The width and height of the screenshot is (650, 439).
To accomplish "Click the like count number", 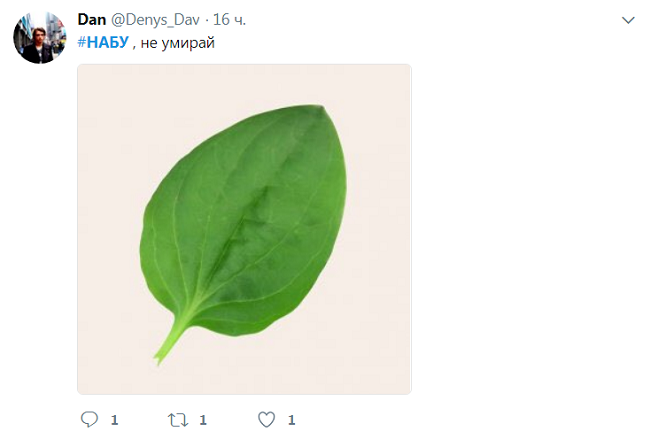I will 291,420.
